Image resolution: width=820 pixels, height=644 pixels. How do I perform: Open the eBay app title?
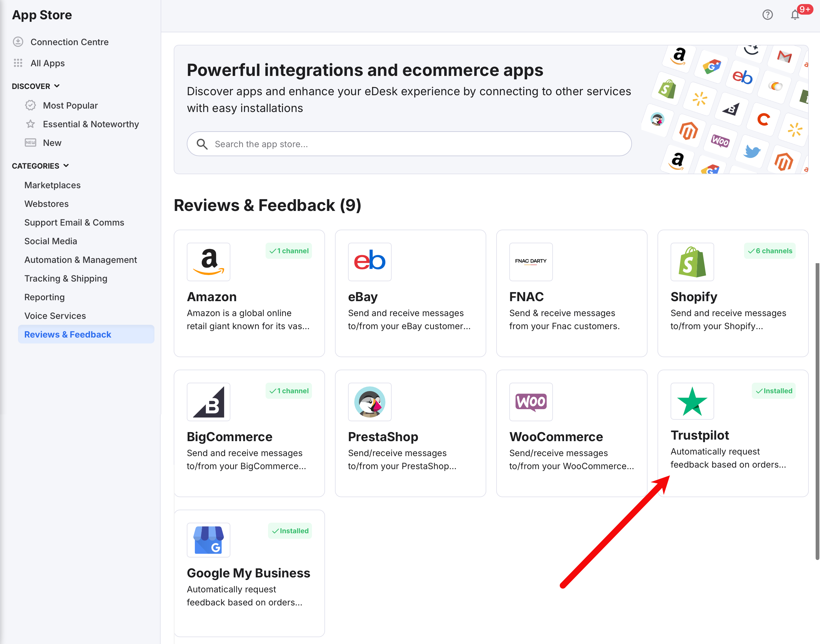[363, 297]
